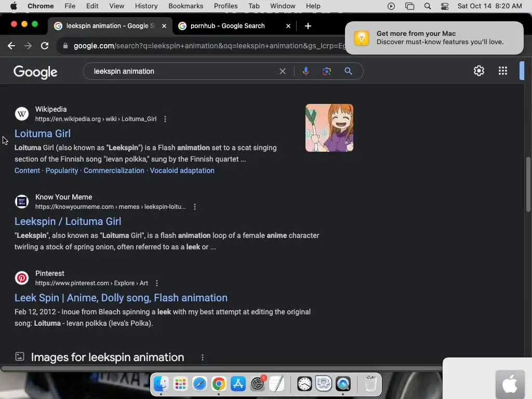Go back using the browser back arrow
The image size is (532, 399).
(11, 46)
